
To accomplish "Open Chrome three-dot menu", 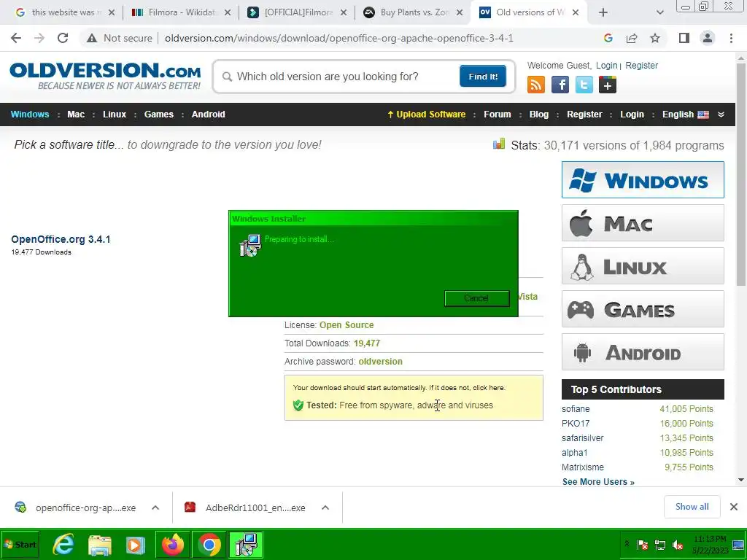I will click(x=731, y=38).
